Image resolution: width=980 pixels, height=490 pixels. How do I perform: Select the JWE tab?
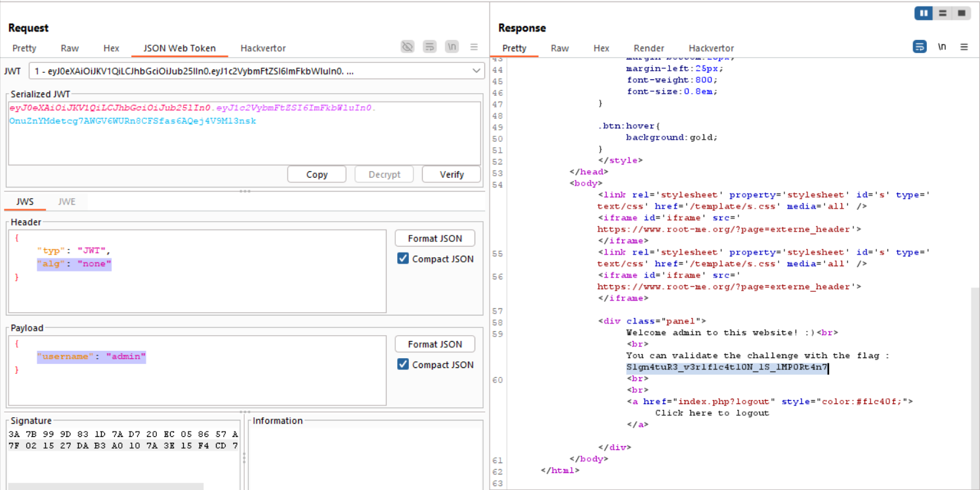tap(67, 201)
